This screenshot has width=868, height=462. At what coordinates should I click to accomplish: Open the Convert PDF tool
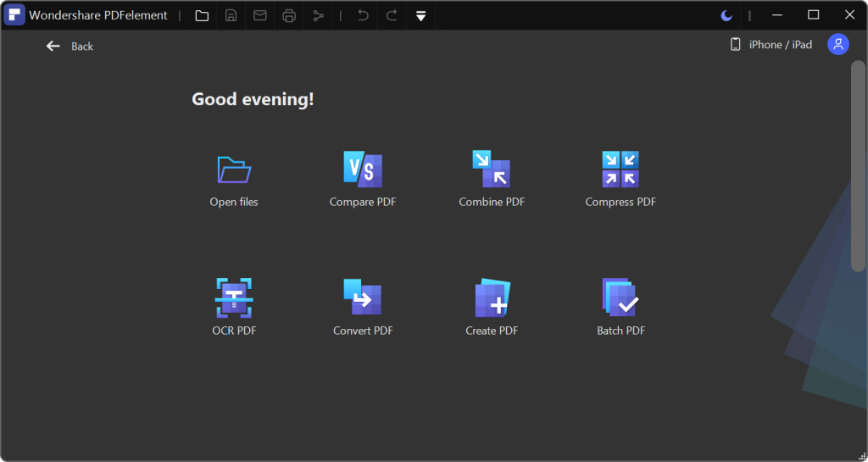coord(363,307)
